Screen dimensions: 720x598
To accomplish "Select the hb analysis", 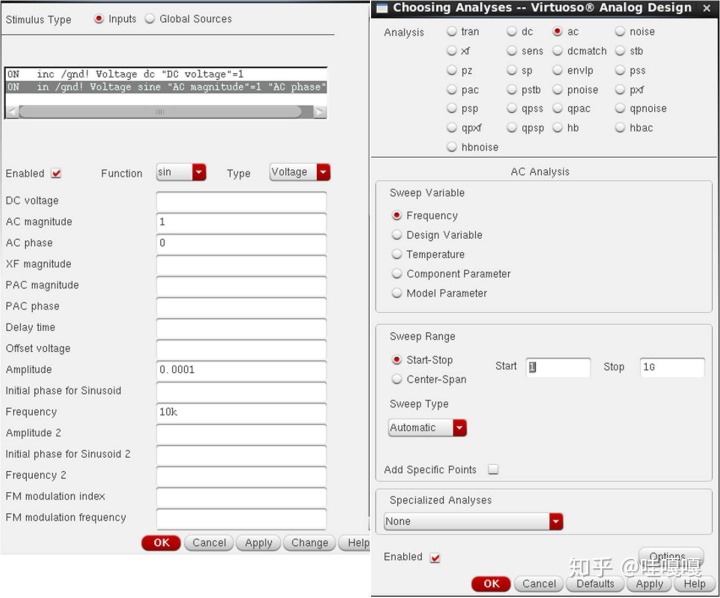I will (557, 128).
